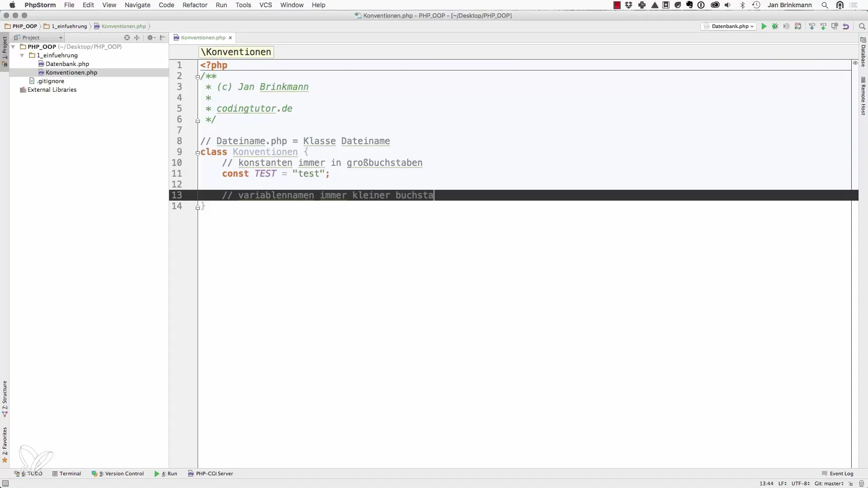Viewport: 868px width, 488px height.
Task: Commit changes via VCS up arrow
Action: click(823, 26)
